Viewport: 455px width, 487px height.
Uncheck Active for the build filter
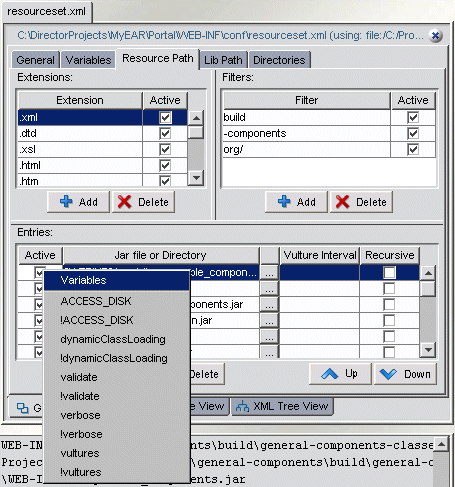pos(413,117)
